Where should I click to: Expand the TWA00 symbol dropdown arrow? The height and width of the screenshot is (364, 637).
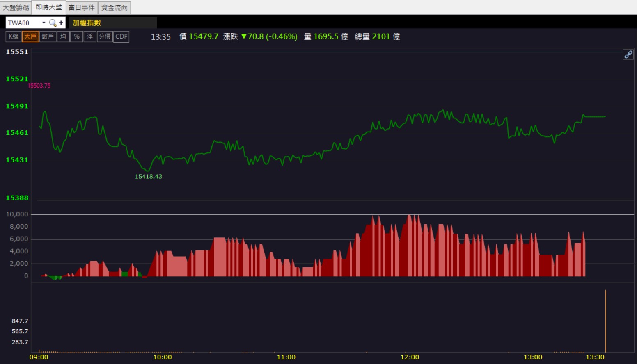pyautogui.click(x=44, y=23)
